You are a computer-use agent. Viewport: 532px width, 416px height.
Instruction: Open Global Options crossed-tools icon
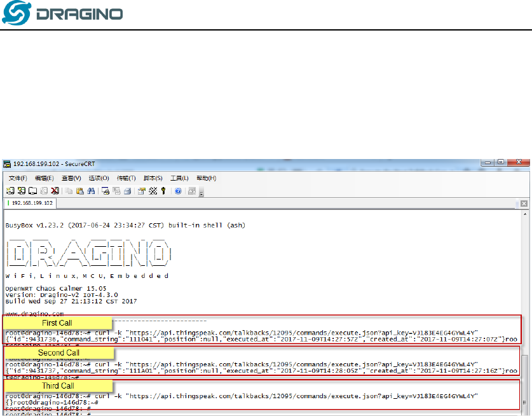click(153, 191)
